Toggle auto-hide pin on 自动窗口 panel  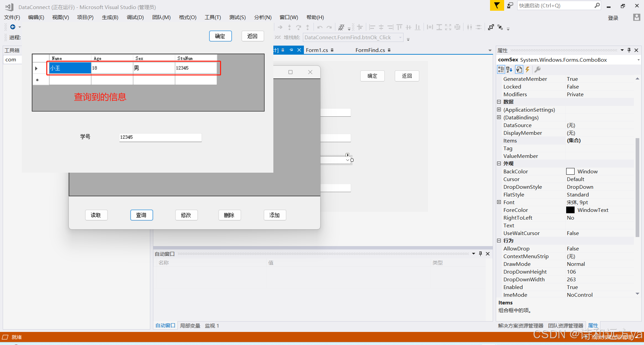tap(481, 254)
